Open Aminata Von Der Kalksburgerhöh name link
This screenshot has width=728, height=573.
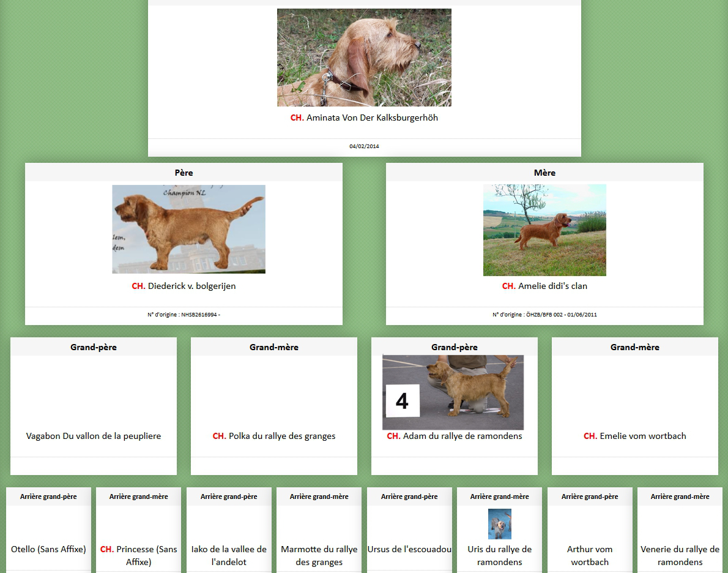372,118
